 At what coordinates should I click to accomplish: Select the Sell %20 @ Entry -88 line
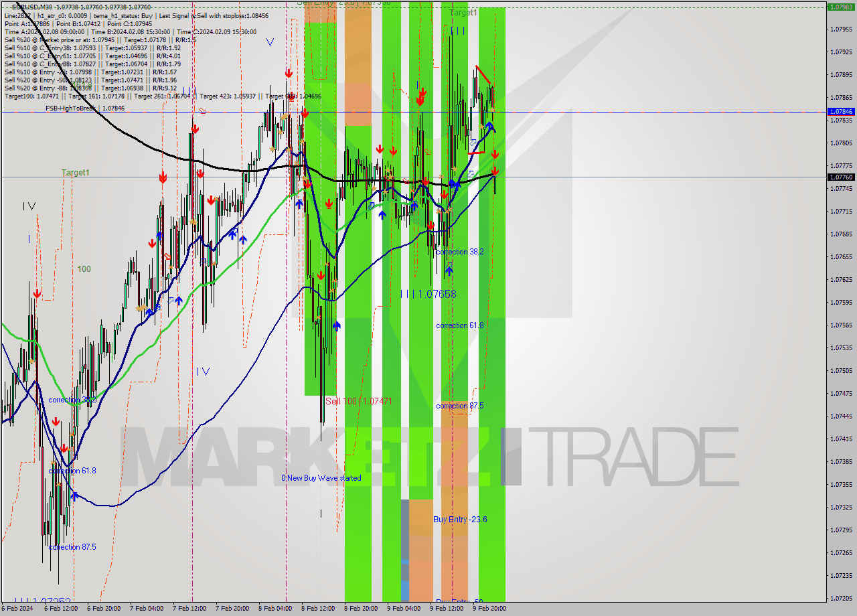tap(90, 88)
